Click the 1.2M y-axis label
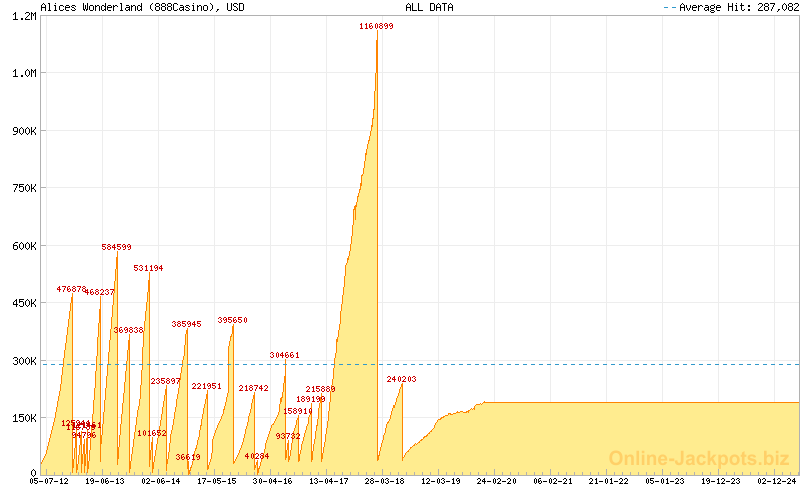 coord(24,16)
